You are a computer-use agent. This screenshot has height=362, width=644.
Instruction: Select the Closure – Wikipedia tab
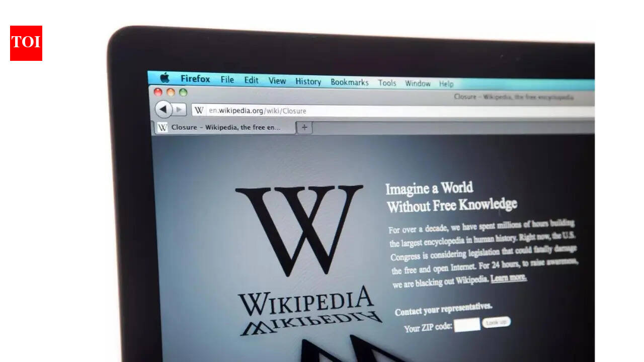coord(224,127)
